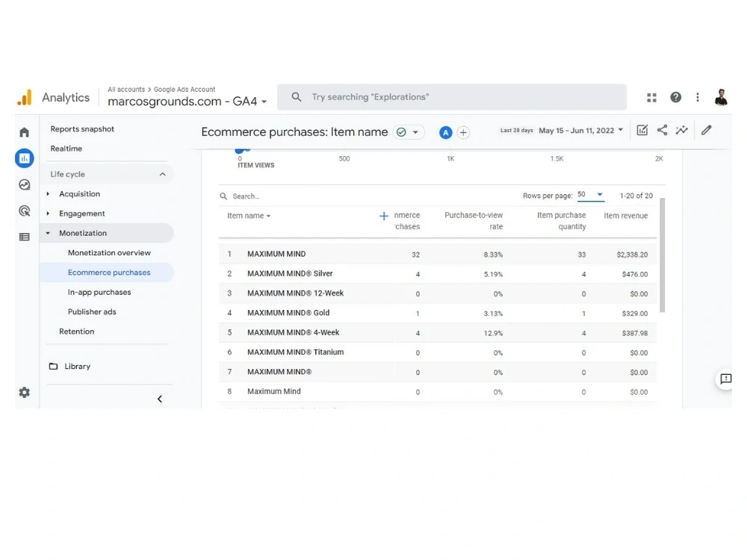Open Admin settings gear icon
This screenshot has width=747, height=560.
(25, 393)
